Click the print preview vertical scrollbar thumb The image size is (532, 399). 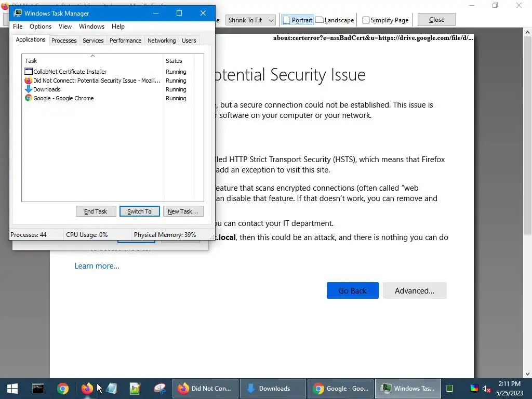(x=527, y=136)
